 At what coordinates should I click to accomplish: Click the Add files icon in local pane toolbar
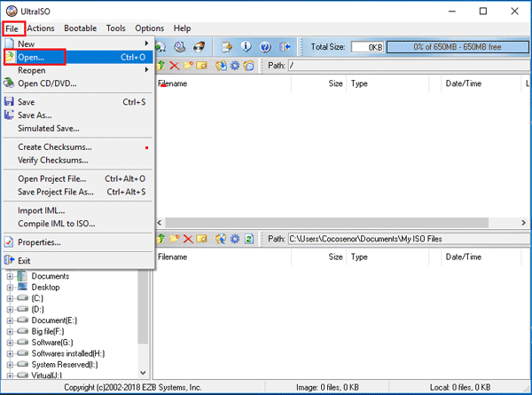click(x=221, y=239)
